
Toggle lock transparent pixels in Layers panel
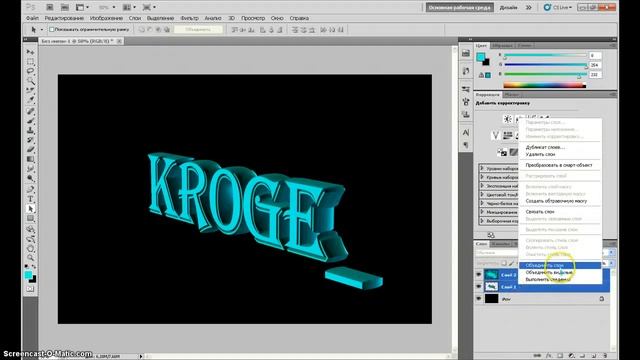pos(504,263)
